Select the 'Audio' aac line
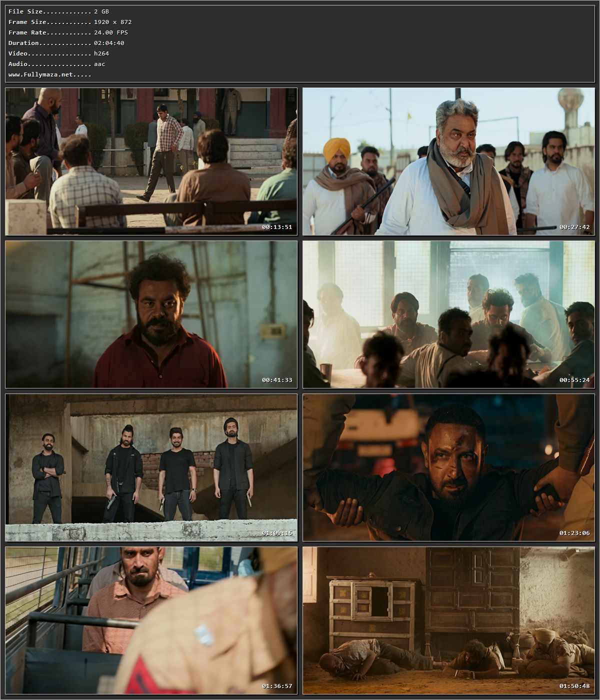Image resolution: width=600 pixels, height=700 pixels. pos(56,64)
